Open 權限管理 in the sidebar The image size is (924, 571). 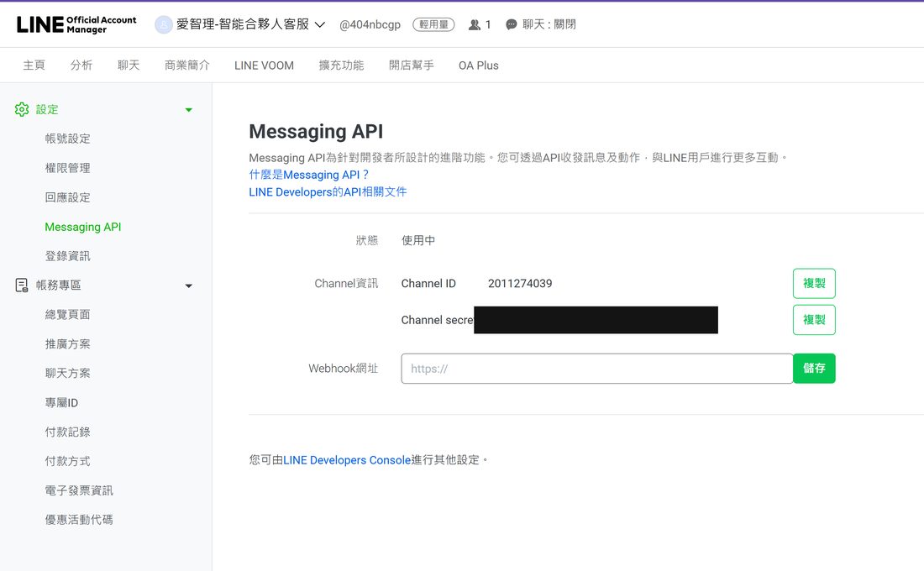tap(68, 169)
